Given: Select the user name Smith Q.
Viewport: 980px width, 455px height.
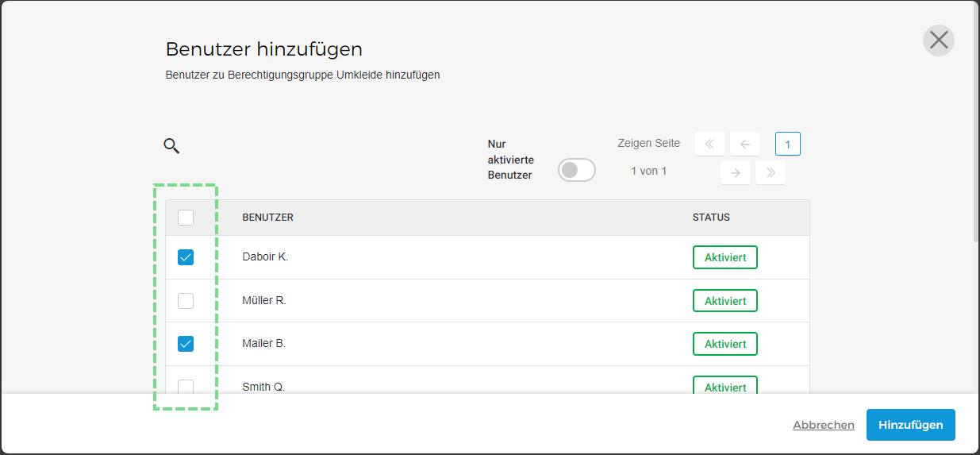Looking at the screenshot, I should [263, 387].
